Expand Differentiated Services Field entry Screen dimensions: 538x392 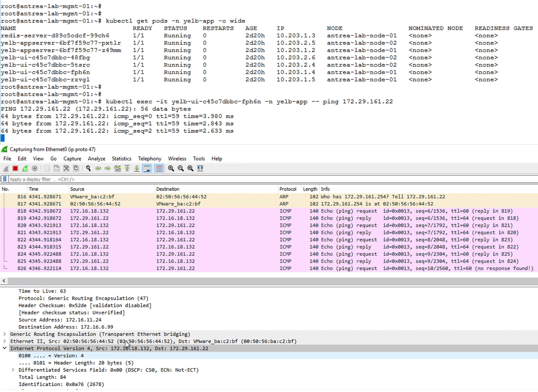(x=13, y=370)
